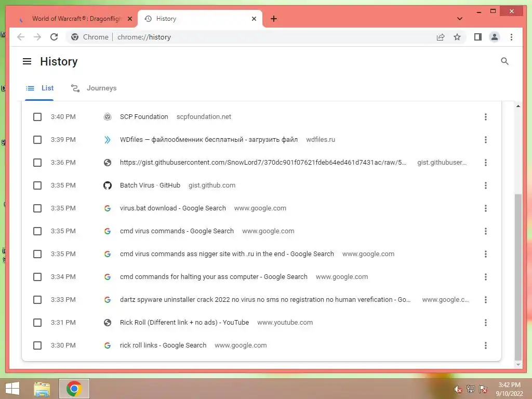This screenshot has width=532, height=399.
Task: Open the side panel icon
Action: click(478, 37)
